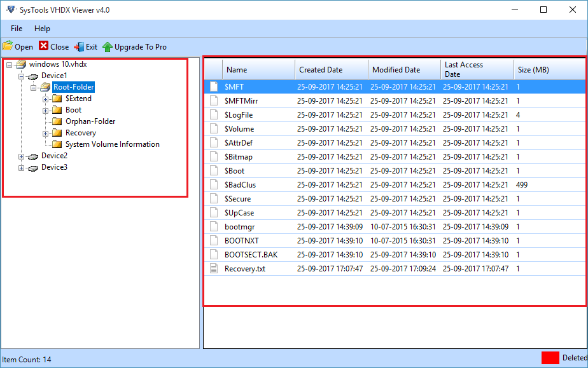Click the 499 size value of $BadClus

coord(522,184)
